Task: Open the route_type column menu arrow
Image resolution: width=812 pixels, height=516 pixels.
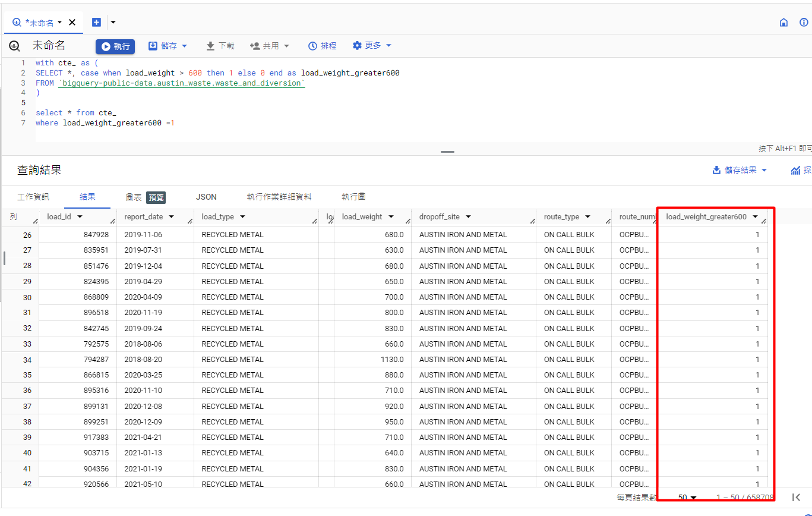Action: click(x=587, y=217)
